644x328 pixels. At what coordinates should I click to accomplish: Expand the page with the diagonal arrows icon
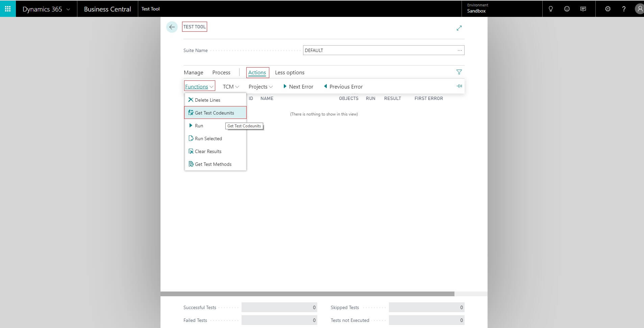tap(459, 28)
